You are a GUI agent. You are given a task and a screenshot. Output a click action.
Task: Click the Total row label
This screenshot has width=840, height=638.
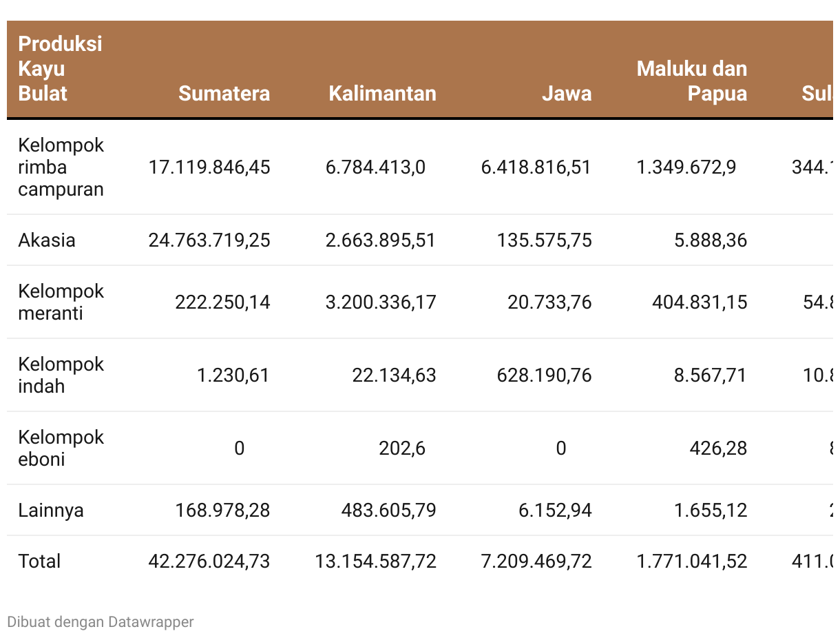pyautogui.click(x=39, y=562)
